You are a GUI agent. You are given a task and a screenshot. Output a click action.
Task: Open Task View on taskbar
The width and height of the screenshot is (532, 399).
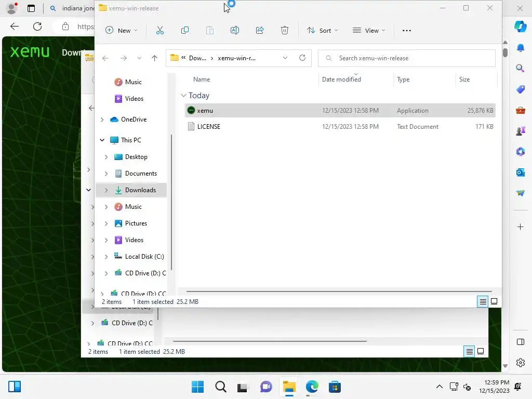[x=242, y=387]
